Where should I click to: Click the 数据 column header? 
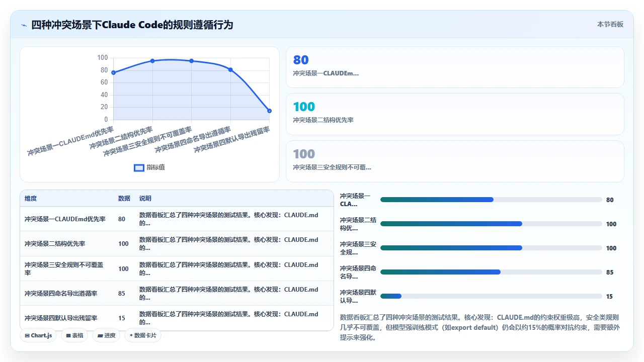click(x=124, y=199)
